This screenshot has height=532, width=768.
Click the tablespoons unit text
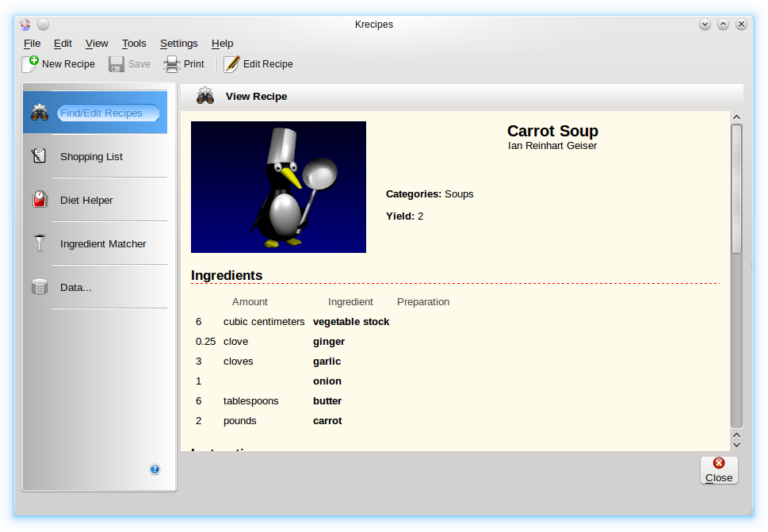pyautogui.click(x=250, y=401)
